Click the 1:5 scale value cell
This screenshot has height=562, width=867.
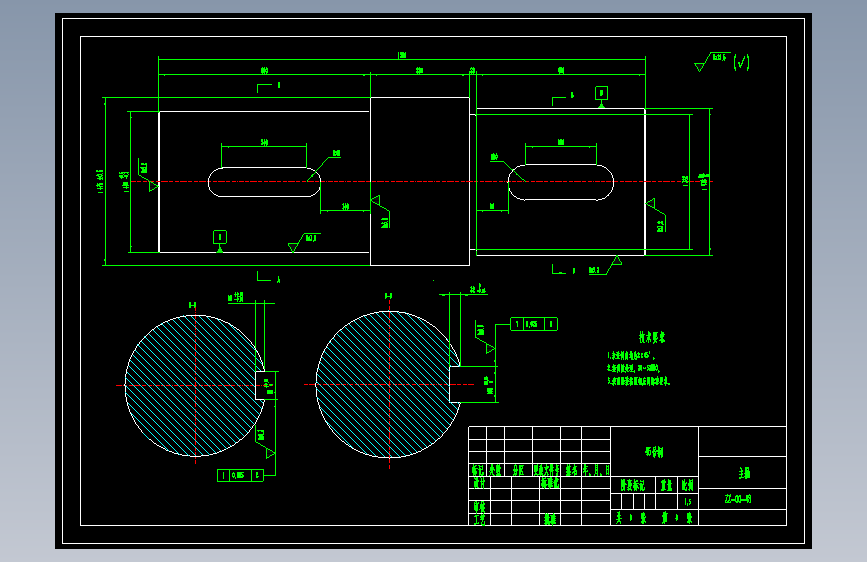pyautogui.click(x=687, y=502)
